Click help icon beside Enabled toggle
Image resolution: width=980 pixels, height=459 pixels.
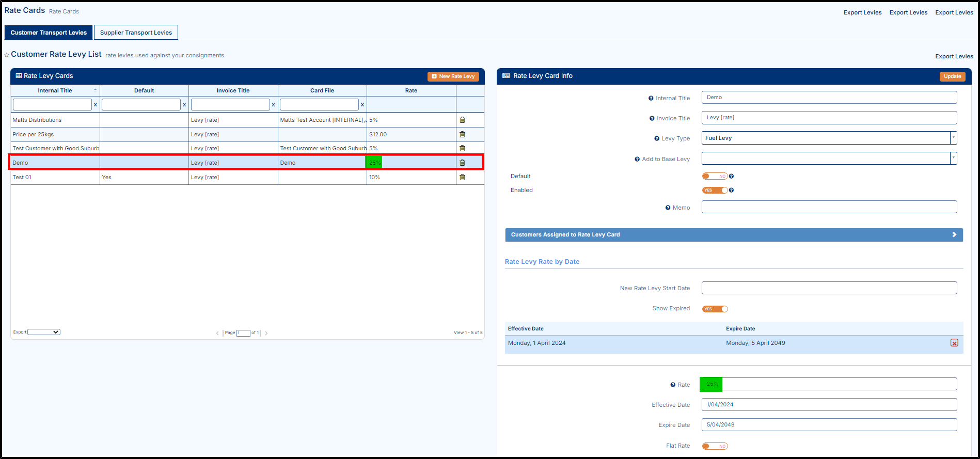[731, 191]
